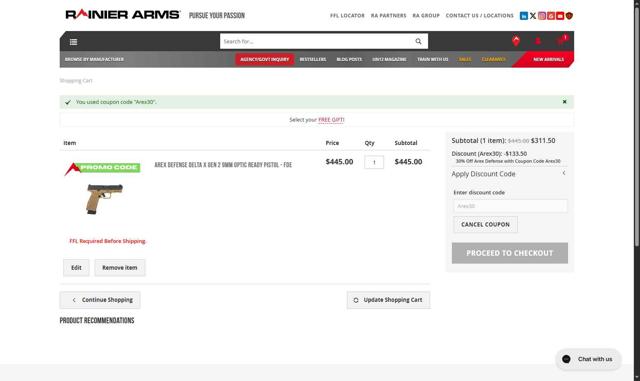Click the $311.50 subtotal amount
This screenshot has height=381, width=640.
[543, 140]
